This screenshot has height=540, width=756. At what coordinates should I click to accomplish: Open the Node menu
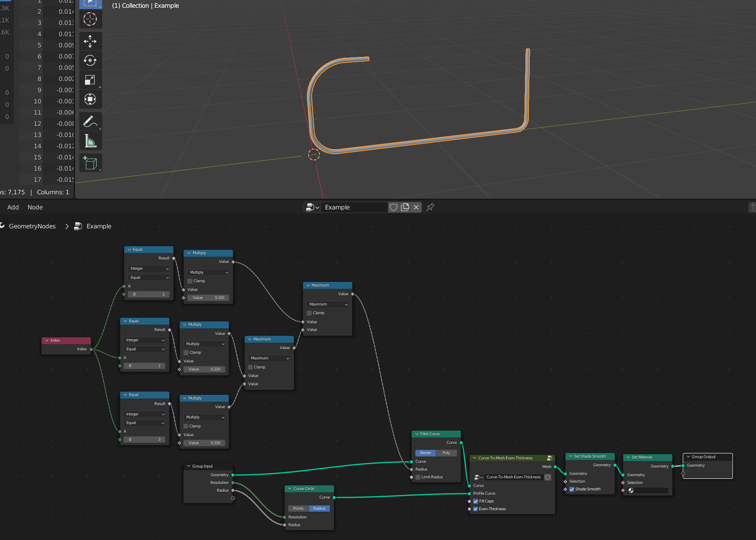click(35, 207)
